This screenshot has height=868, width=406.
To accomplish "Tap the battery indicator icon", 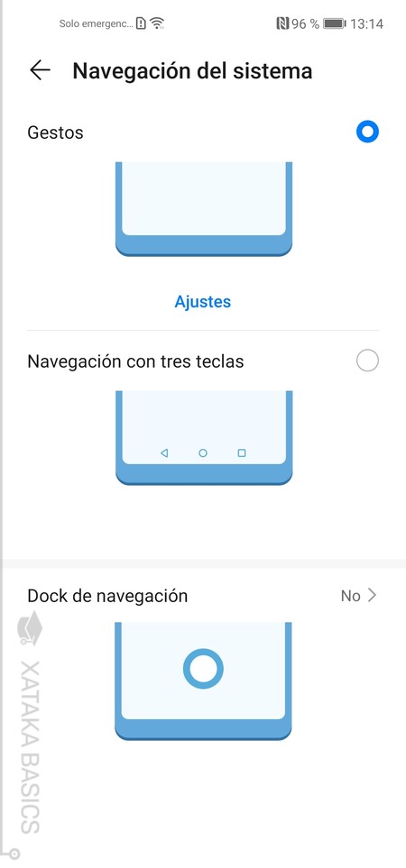I will pyautogui.click(x=335, y=23).
